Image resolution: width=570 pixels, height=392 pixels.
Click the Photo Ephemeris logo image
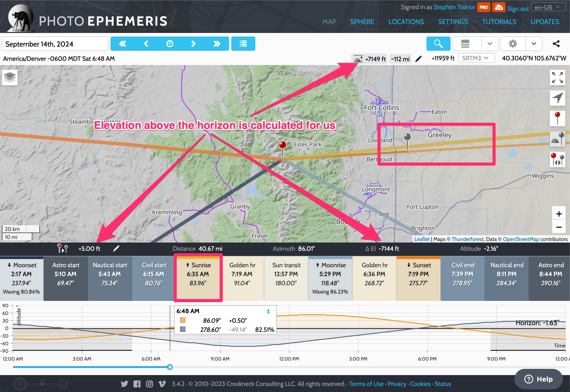tap(21, 18)
